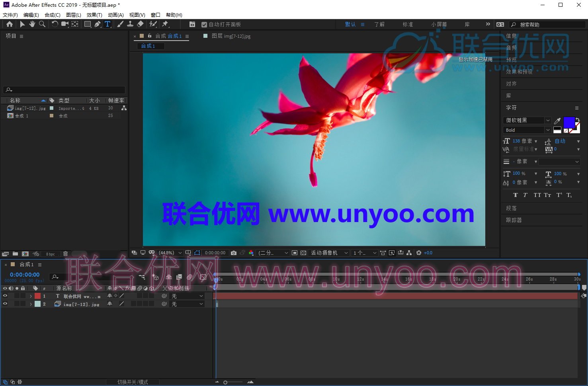Hide the text layer 1 eye icon
The image size is (588, 386).
click(5, 296)
